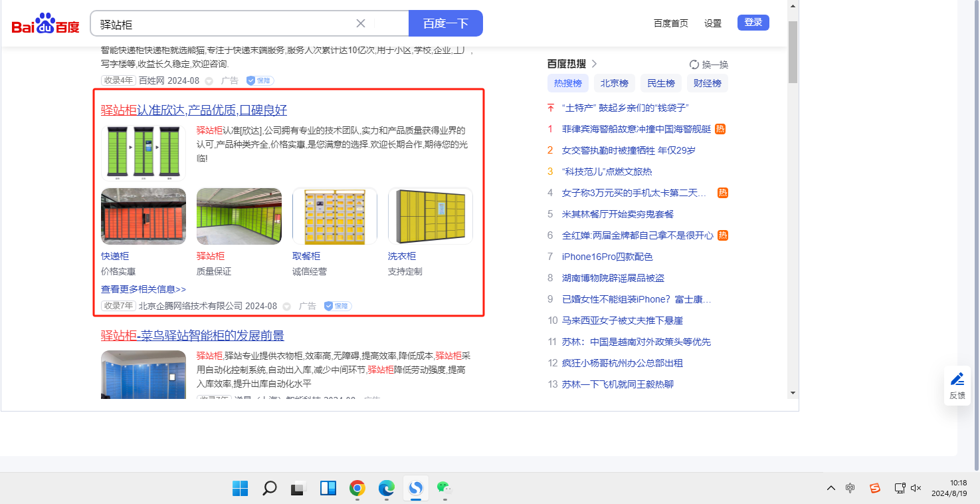Image resolution: width=980 pixels, height=504 pixels.
Task: Click the Sogou input method tray icon
Action: 875,489
